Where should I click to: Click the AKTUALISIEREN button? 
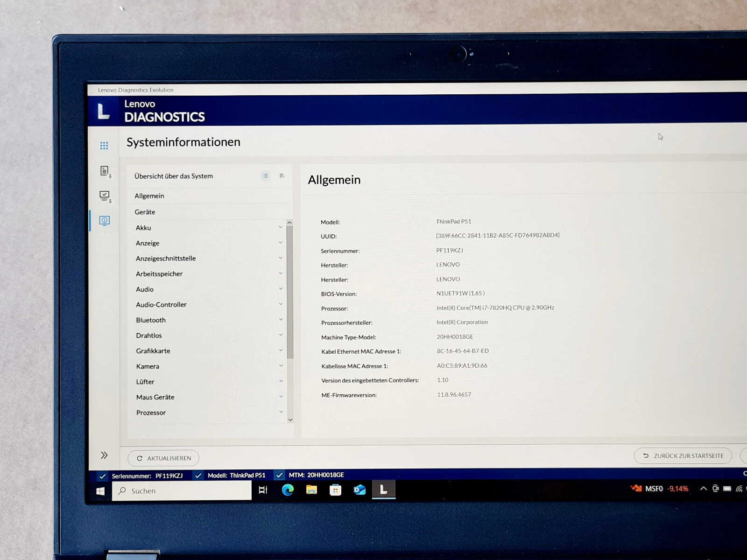click(163, 458)
